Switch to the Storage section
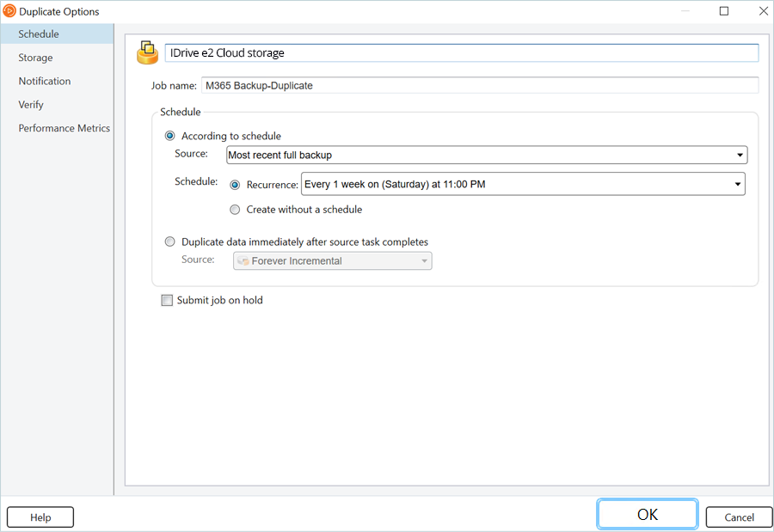This screenshot has width=774, height=532. [36, 58]
